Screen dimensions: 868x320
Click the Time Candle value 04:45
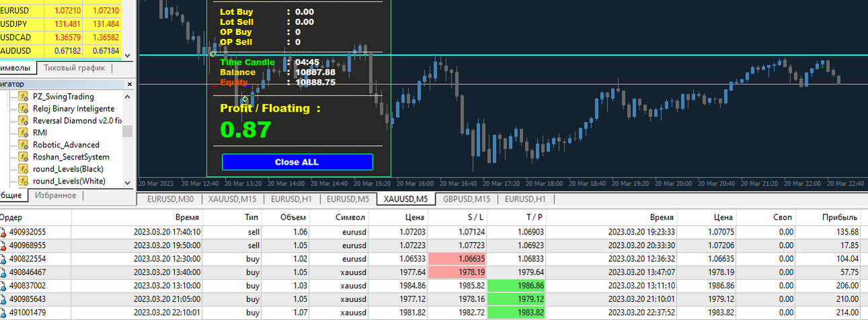coord(307,63)
